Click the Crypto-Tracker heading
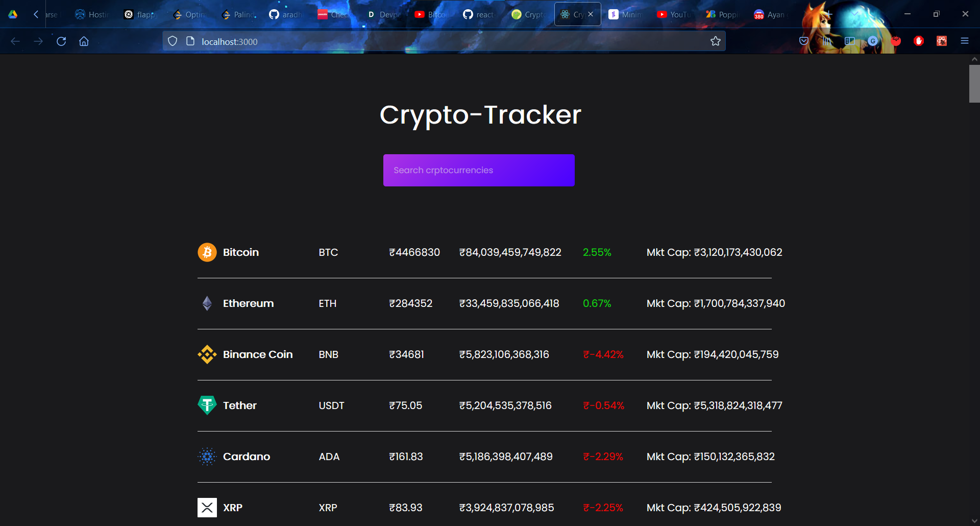This screenshot has width=980, height=526. 480,114
